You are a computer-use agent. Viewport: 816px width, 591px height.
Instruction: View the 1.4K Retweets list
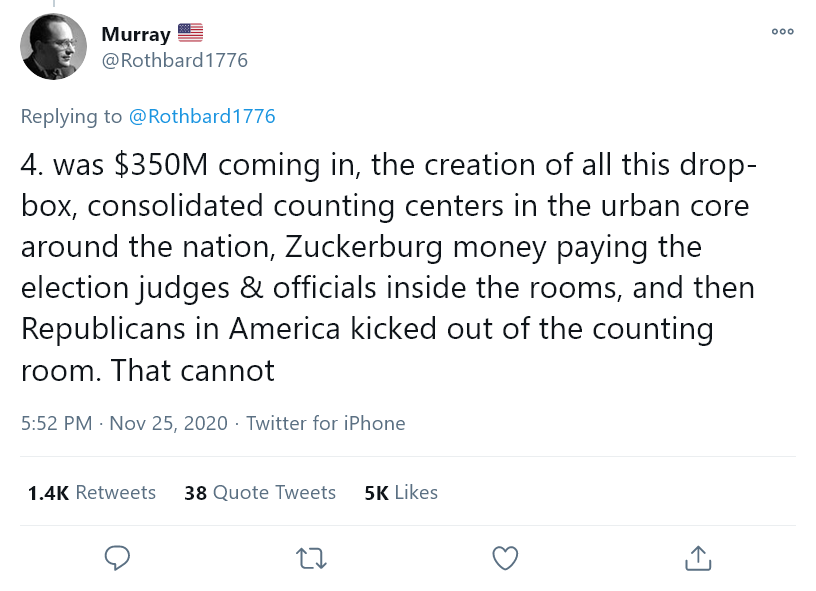[92, 492]
